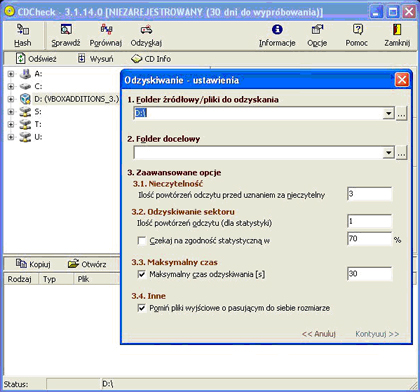Screen dimensions: 420x392
Task: Select the U: network drive icon
Action: pos(25,137)
